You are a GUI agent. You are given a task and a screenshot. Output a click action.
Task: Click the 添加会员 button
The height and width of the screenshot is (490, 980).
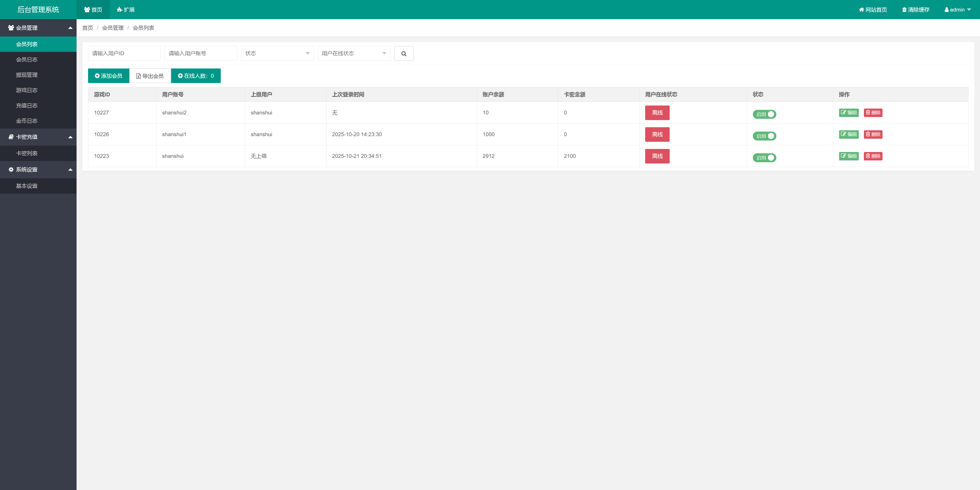pos(108,76)
